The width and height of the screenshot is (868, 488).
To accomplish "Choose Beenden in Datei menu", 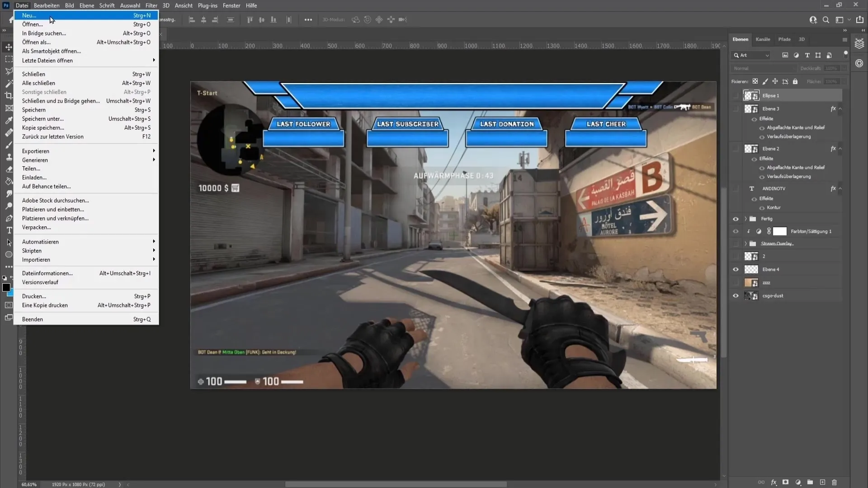I will tap(86, 319).
